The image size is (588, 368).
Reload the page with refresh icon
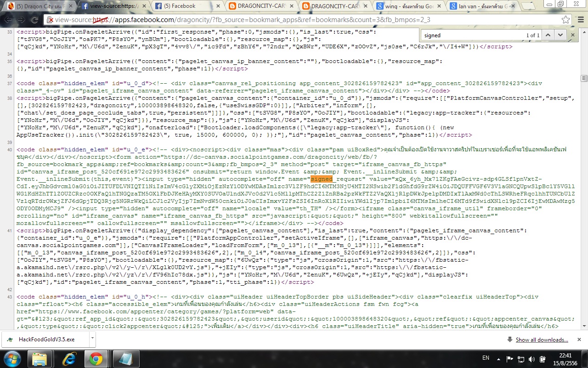tap(36, 20)
